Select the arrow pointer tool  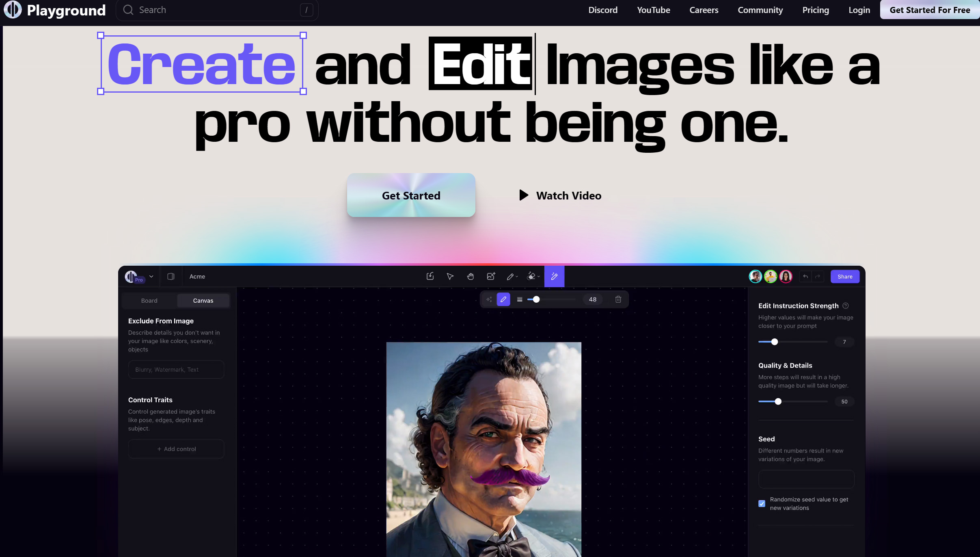[450, 277]
